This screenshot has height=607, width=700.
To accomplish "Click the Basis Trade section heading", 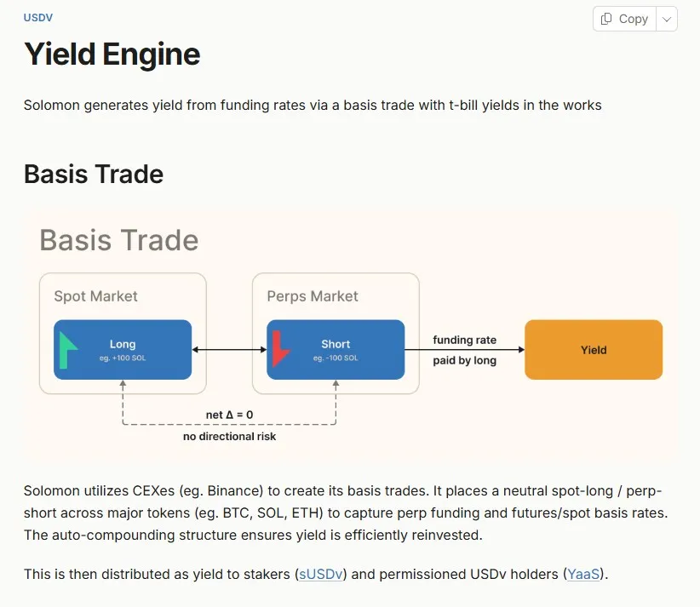I will 94,174.
